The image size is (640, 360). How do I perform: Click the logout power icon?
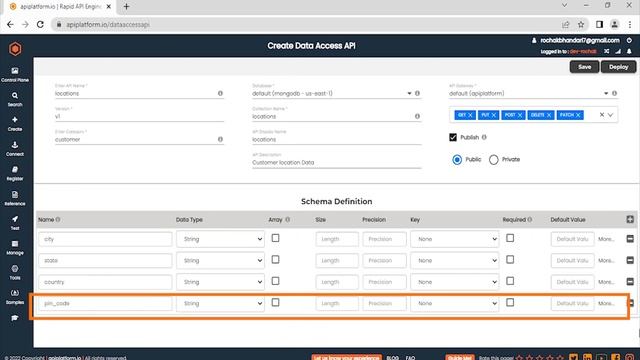[x=629, y=40]
